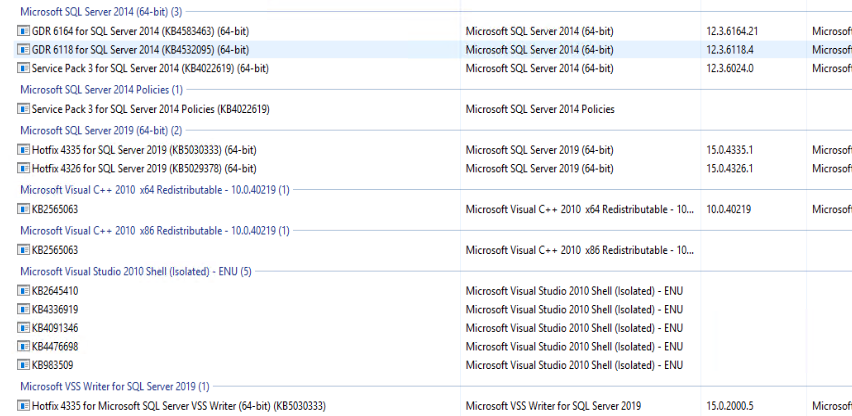Click the icon beside KB4476698
The width and height of the screenshot is (852, 416).
coord(23,346)
